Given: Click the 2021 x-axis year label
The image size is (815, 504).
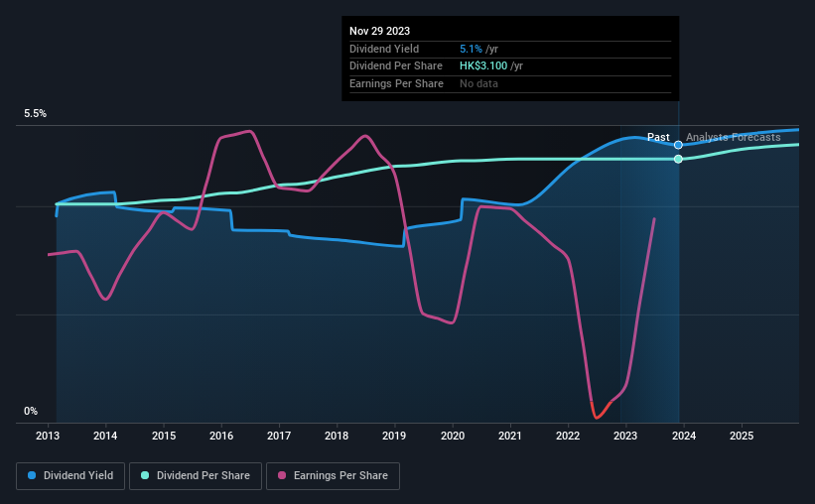Looking at the screenshot, I should click(x=510, y=436).
